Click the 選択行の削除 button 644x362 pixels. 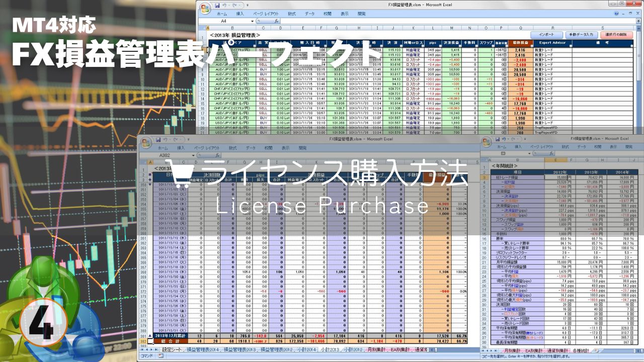616,34
